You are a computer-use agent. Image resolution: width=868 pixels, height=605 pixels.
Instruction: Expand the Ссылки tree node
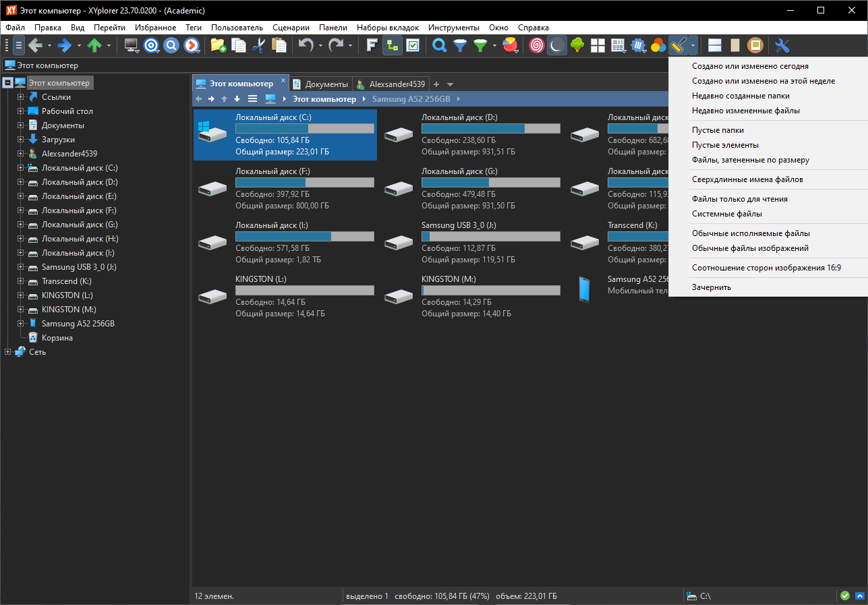click(x=20, y=97)
